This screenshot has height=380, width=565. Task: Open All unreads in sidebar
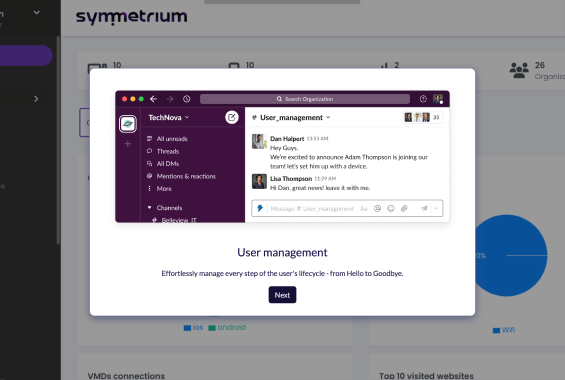tap(172, 139)
